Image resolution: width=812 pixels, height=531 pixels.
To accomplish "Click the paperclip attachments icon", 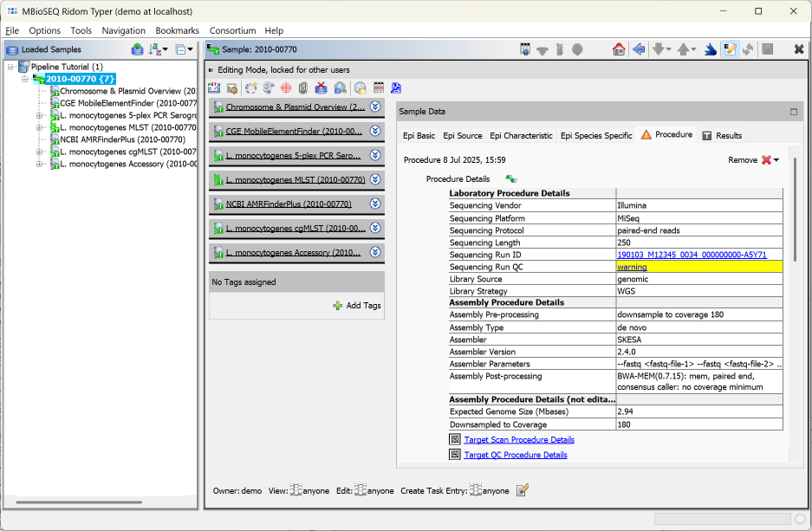I will (304, 87).
